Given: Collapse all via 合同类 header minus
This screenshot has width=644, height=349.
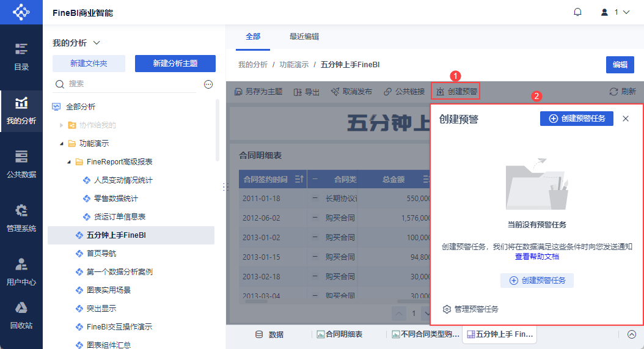Looking at the screenshot, I should click(315, 179).
